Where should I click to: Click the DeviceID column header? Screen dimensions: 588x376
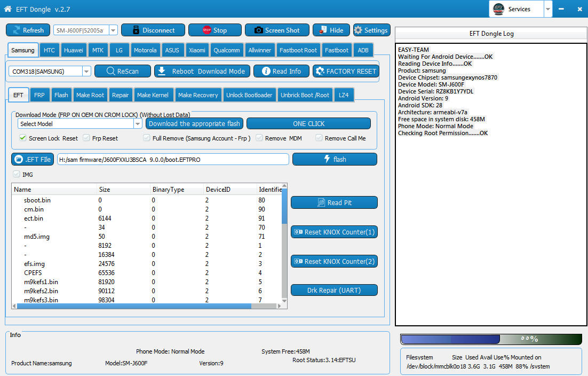click(230, 190)
